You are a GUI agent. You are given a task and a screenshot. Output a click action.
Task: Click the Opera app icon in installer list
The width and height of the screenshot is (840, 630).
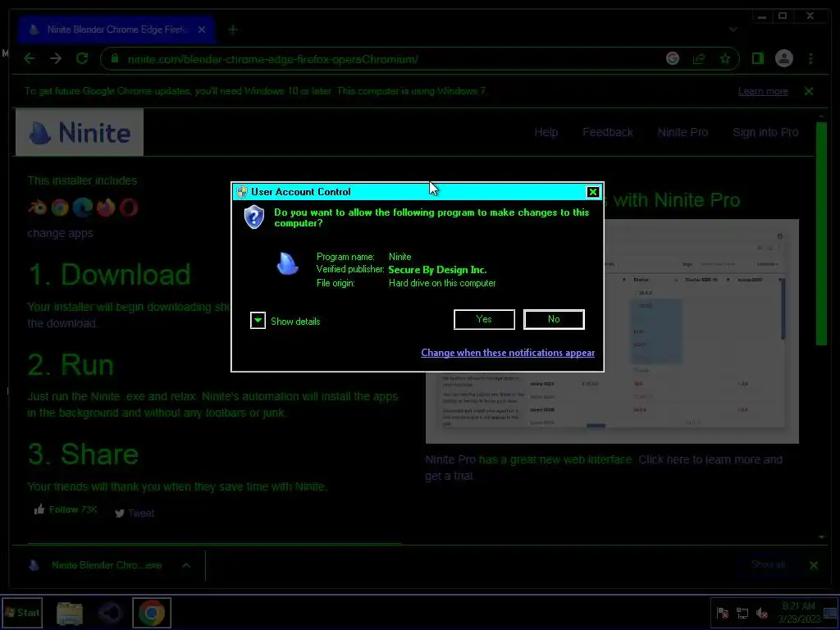129,208
